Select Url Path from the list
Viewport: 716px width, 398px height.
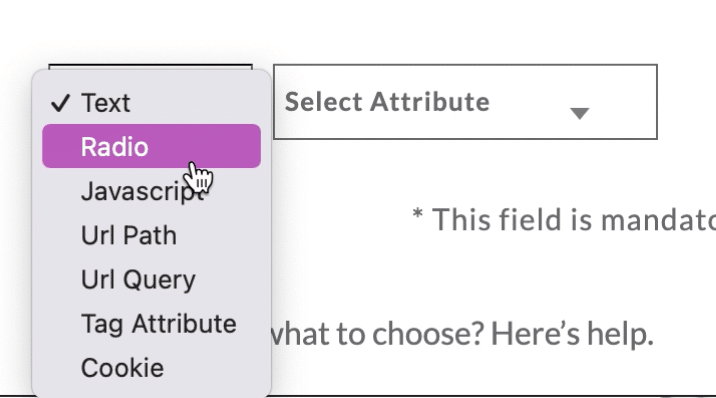click(151, 235)
